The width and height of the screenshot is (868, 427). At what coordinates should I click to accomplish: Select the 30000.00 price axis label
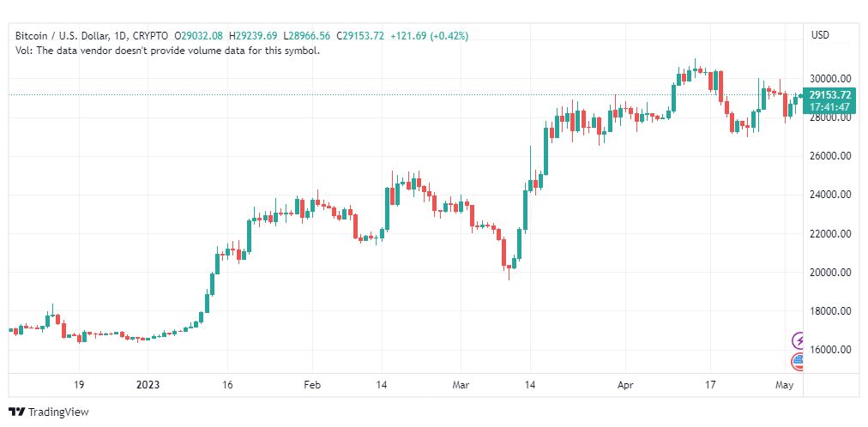830,79
